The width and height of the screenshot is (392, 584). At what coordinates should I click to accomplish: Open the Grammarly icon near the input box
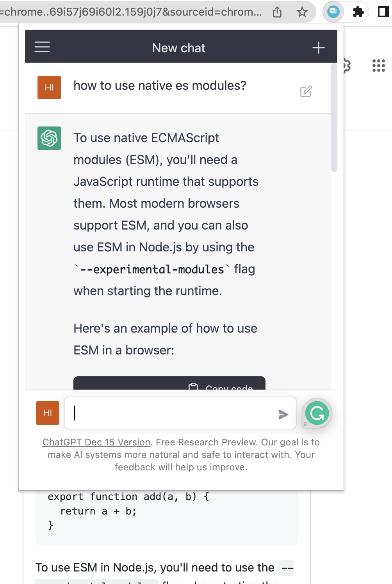317,413
